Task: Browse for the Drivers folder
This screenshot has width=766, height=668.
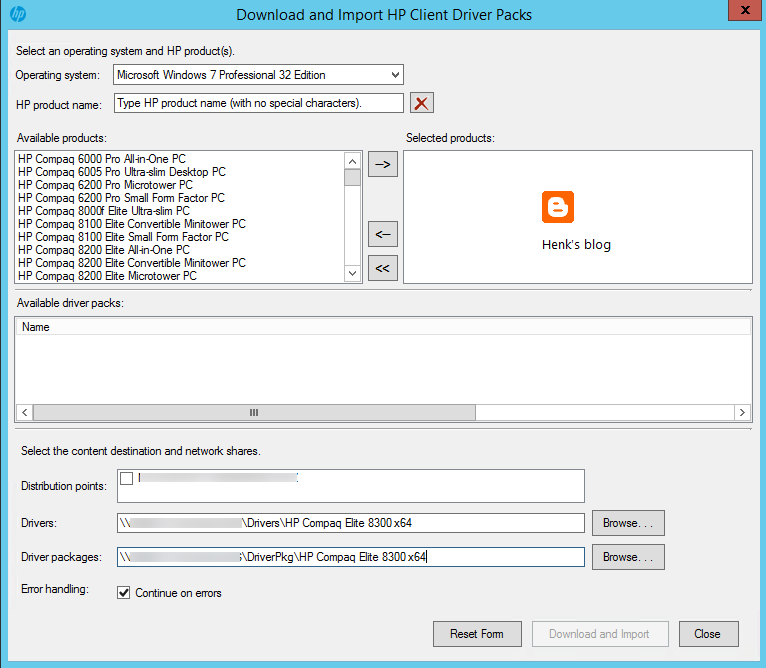Action: click(x=628, y=523)
